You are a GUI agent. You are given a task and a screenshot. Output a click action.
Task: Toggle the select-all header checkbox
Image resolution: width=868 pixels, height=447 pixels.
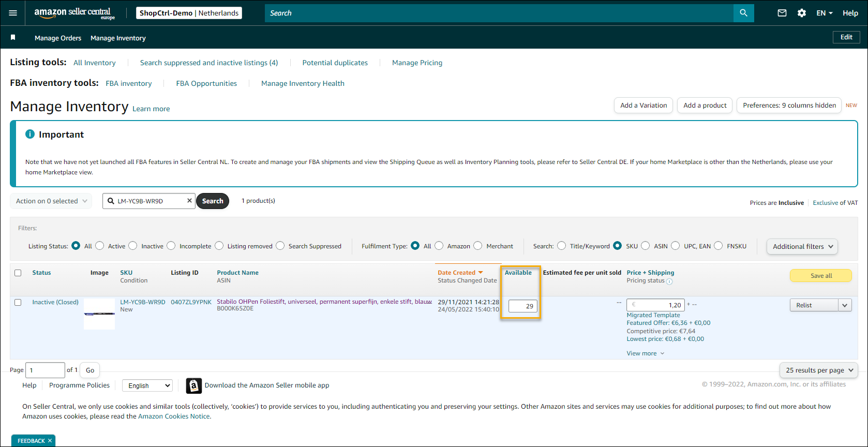(x=18, y=273)
